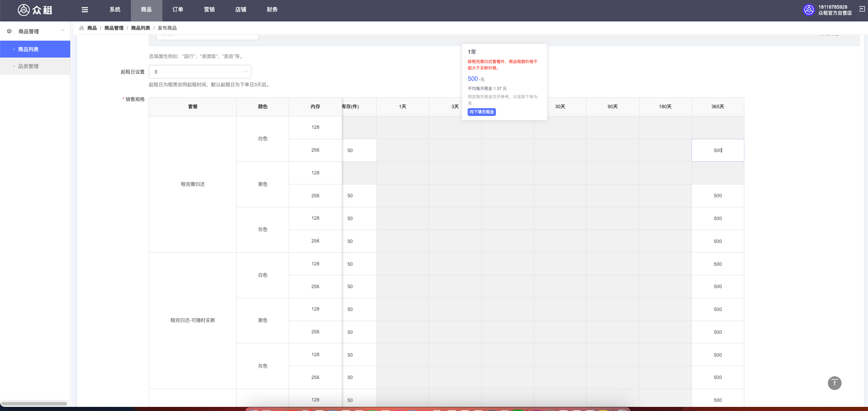Screen dimensions: 868x411
Task: Click the 1天 column header
Action: (402, 106)
